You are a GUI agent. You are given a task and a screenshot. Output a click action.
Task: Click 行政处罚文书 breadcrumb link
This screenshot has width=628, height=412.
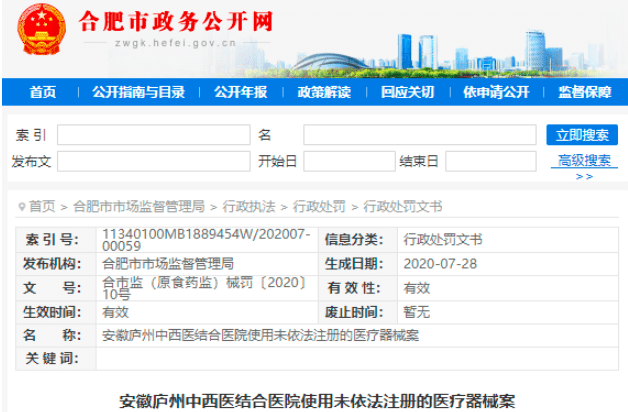tap(402, 207)
